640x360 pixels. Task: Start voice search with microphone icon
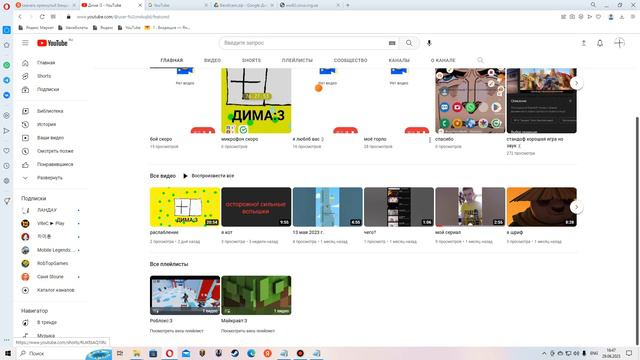[429, 43]
